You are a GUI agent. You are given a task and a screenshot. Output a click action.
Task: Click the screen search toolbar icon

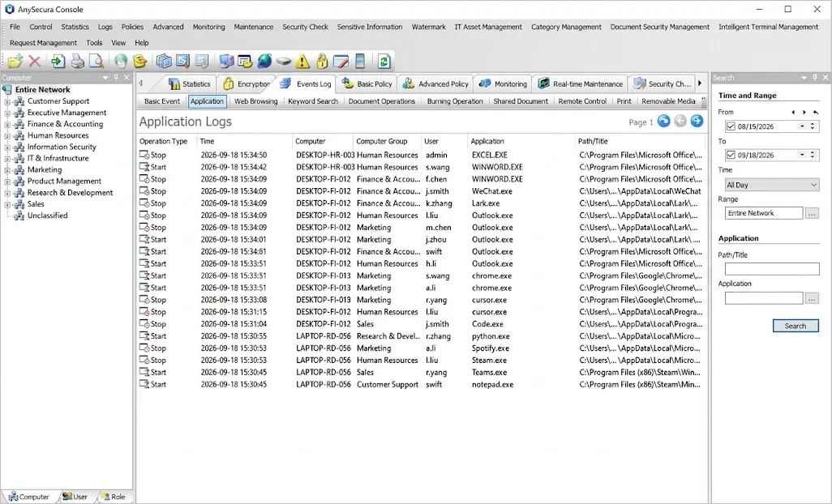tap(182, 62)
